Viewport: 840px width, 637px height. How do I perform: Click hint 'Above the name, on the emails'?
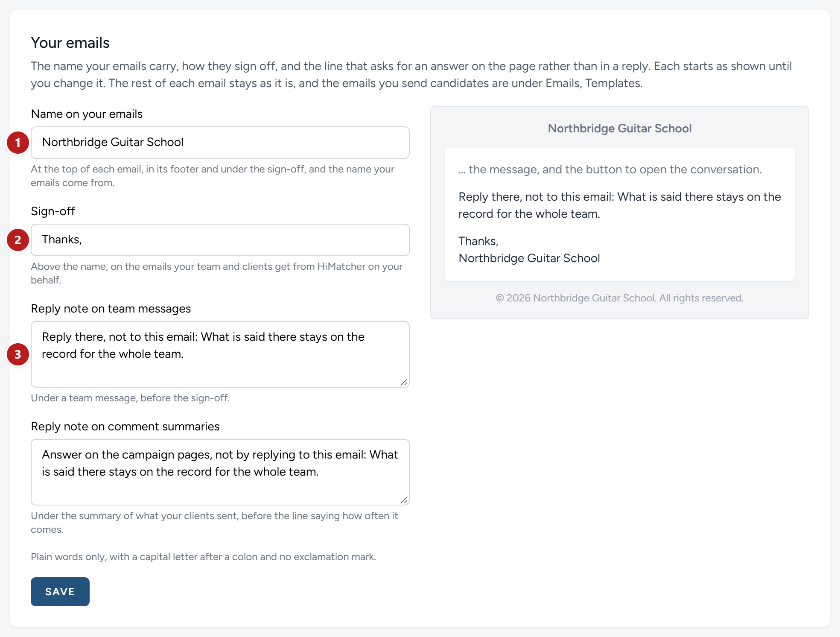coord(217,273)
